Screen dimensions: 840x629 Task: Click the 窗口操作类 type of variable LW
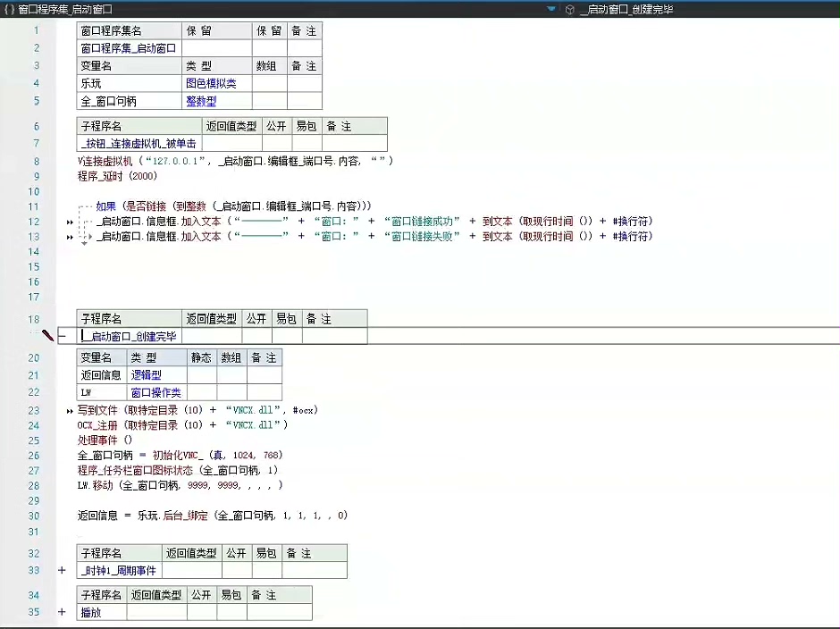[x=155, y=392]
